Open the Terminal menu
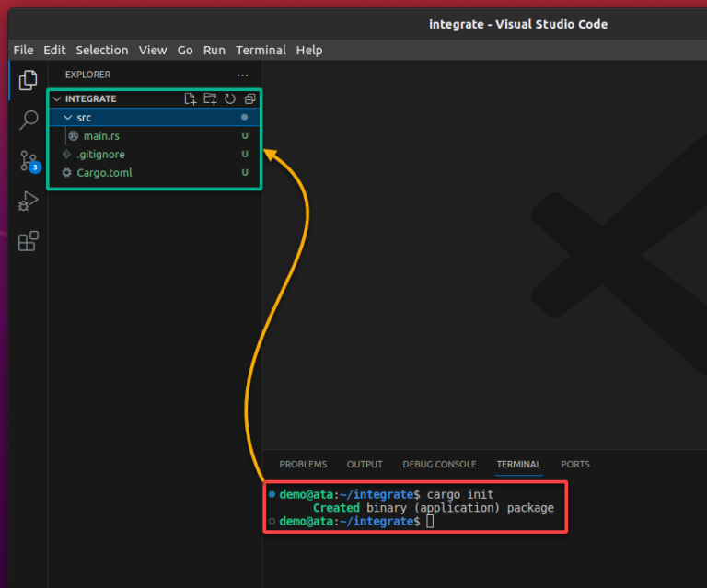Image resolution: width=707 pixels, height=588 pixels. tap(261, 50)
